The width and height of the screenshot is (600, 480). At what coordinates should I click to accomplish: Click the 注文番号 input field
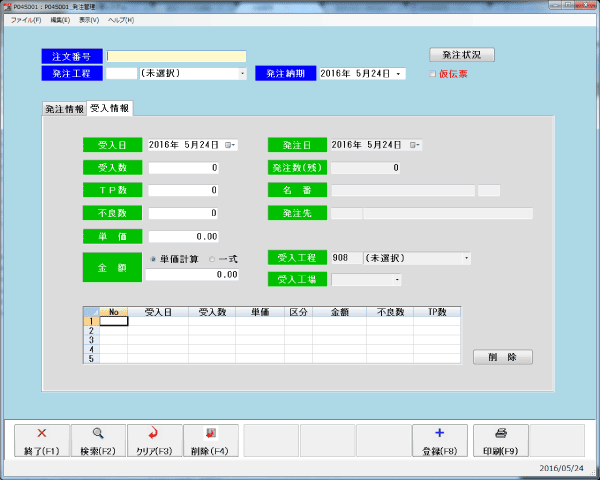pos(176,57)
